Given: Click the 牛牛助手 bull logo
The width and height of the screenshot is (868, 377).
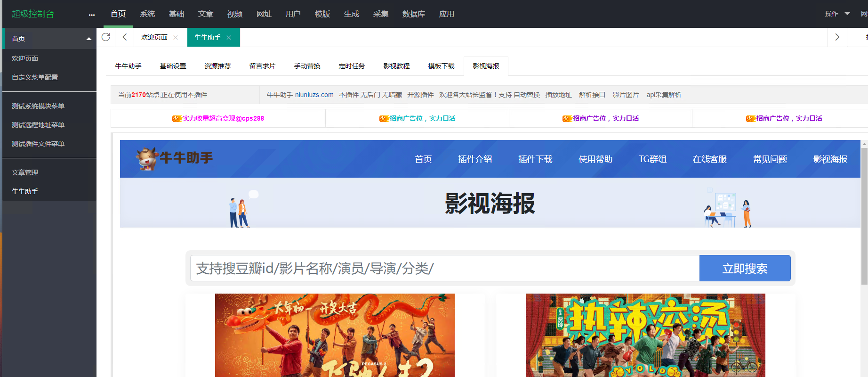Looking at the screenshot, I should 174,158.
